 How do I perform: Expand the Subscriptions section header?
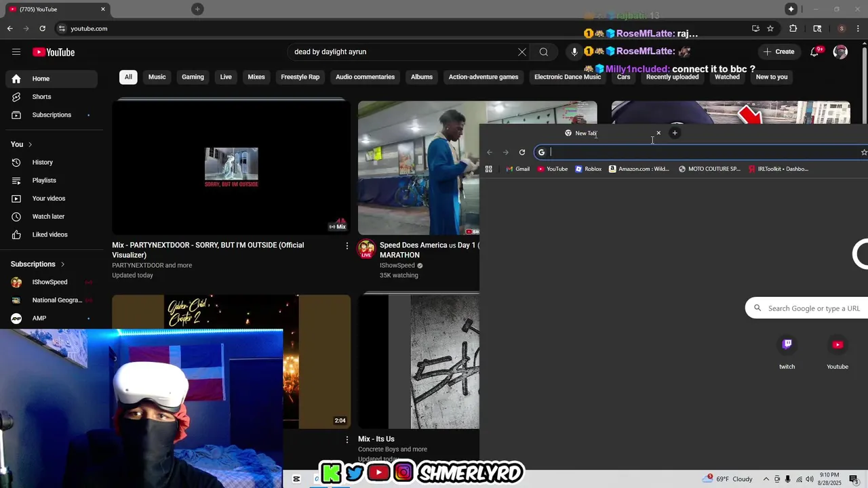pyautogui.click(x=38, y=264)
